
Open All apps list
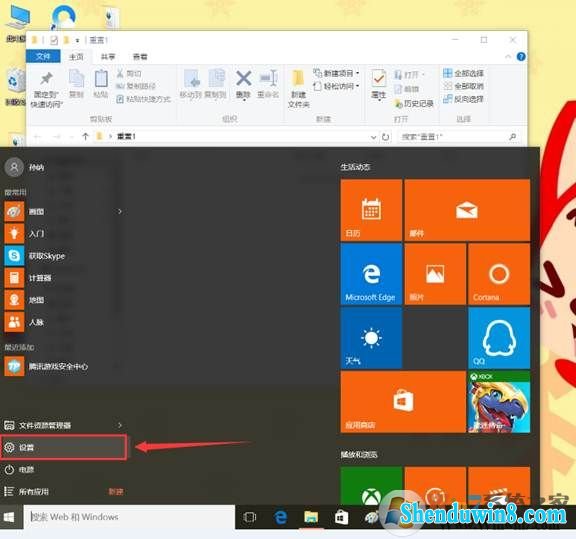click(x=63, y=491)
